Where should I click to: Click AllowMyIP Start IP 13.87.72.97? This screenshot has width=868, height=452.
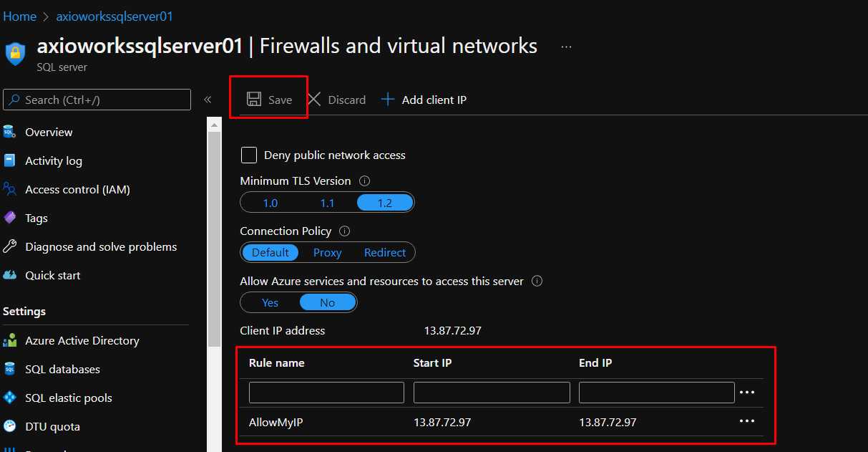pos(442,422)
